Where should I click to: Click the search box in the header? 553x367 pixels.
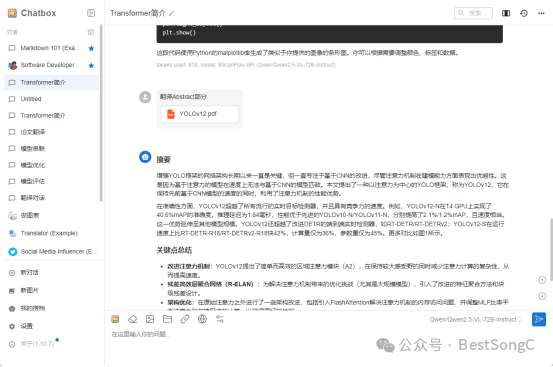click(473, 13)
